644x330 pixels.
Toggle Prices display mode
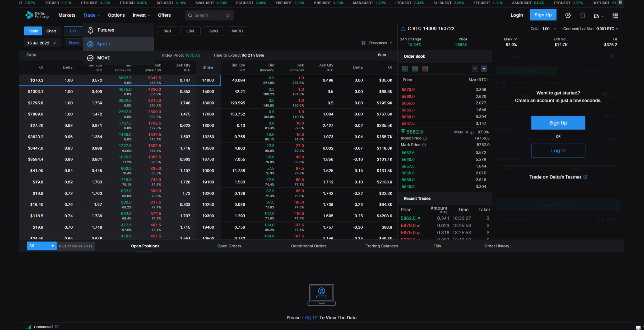point(73,43)
